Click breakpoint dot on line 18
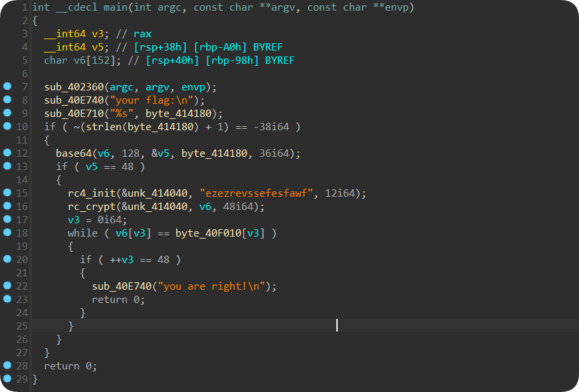 7,233
